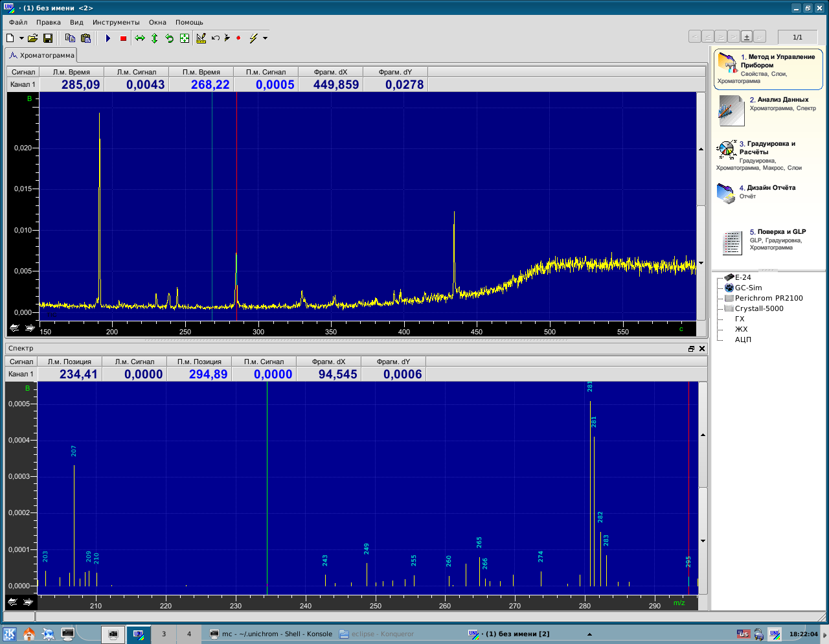
Task: Undo zoom with the green curved arrow
Action: [170, 38]
